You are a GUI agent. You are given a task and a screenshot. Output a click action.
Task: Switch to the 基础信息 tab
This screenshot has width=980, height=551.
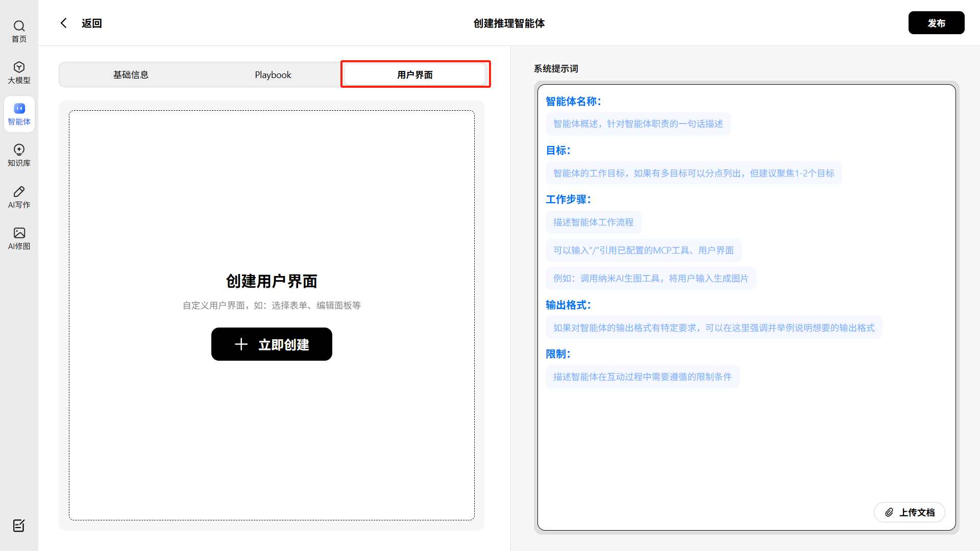131,75
